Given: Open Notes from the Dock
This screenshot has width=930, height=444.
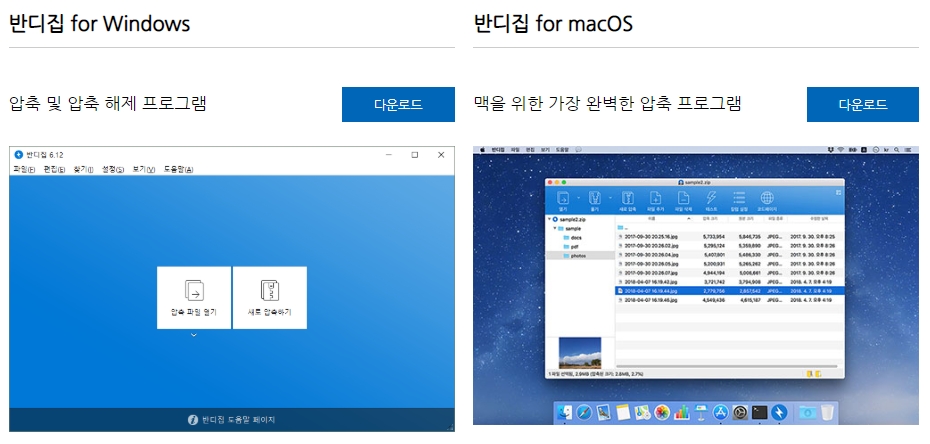Looking at the screenshot, I should [623, 413].
